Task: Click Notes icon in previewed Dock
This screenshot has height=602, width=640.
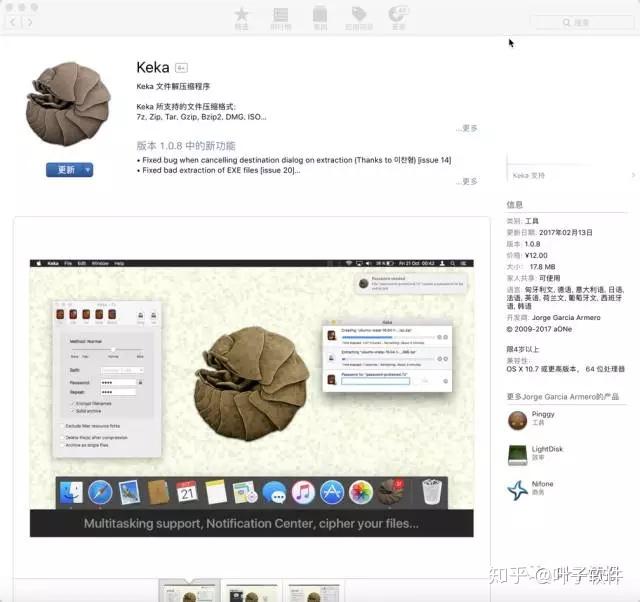Action: [x=216, y=492]
